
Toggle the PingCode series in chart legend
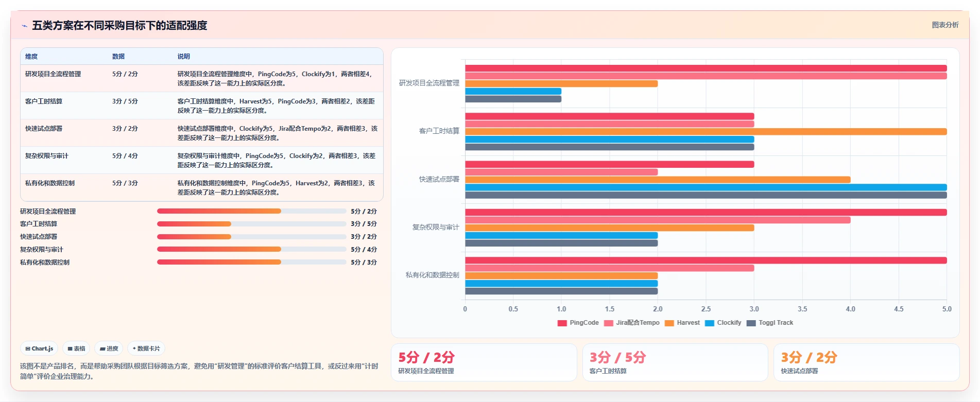tap(578, 323)
